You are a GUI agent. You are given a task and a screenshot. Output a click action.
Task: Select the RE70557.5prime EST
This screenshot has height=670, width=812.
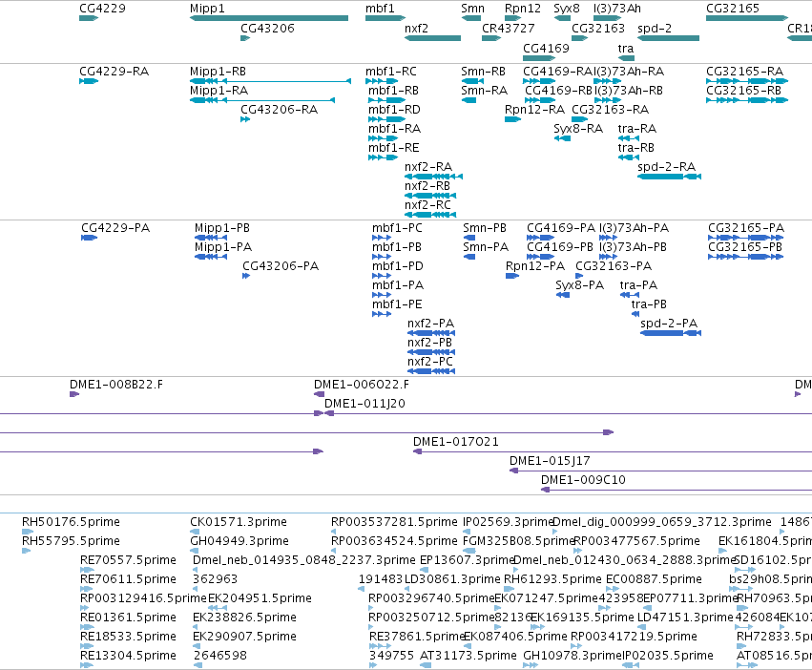click(87, 570)
